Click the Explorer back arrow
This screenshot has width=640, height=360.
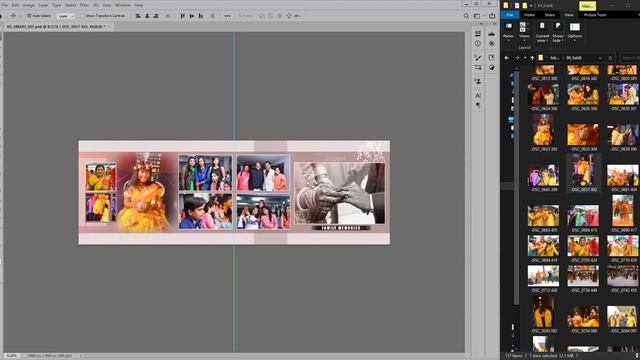tap(507, 58)
